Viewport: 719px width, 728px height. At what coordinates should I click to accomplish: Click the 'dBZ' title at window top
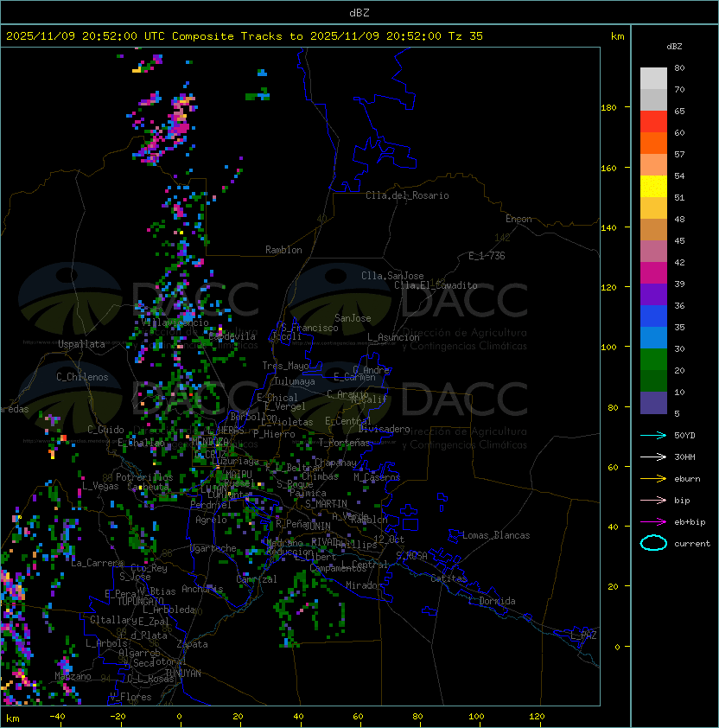359,13
